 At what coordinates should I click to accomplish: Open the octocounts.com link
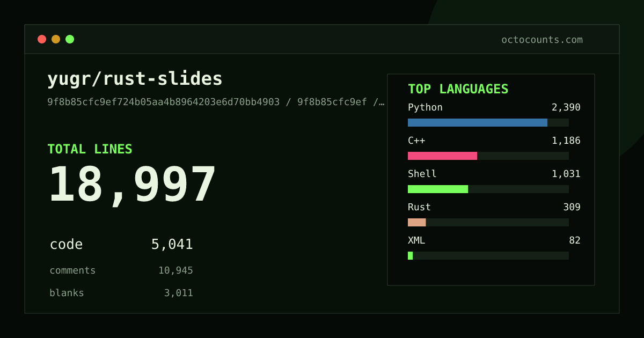pos(542,40)
